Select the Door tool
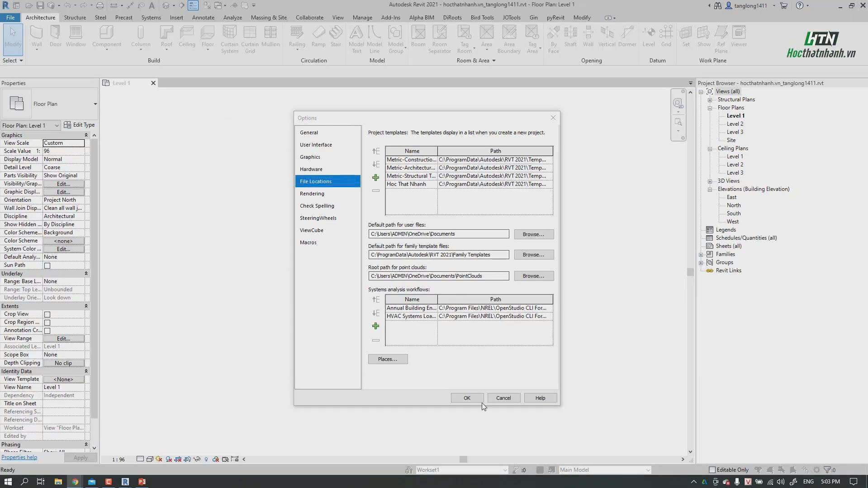Screen dimensions: 868x488 coord(55,37)
